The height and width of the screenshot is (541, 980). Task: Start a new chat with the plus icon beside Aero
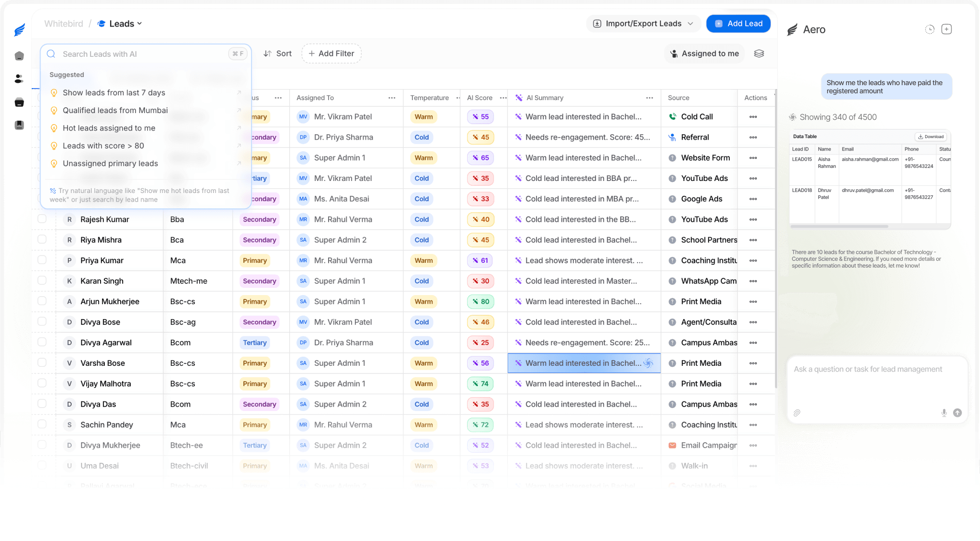946,29
